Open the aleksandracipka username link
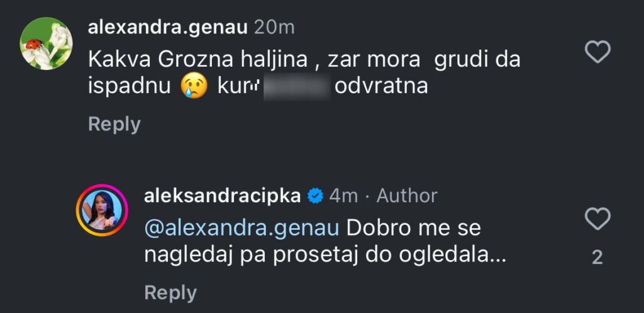644x313 pixels. (223, 196)
